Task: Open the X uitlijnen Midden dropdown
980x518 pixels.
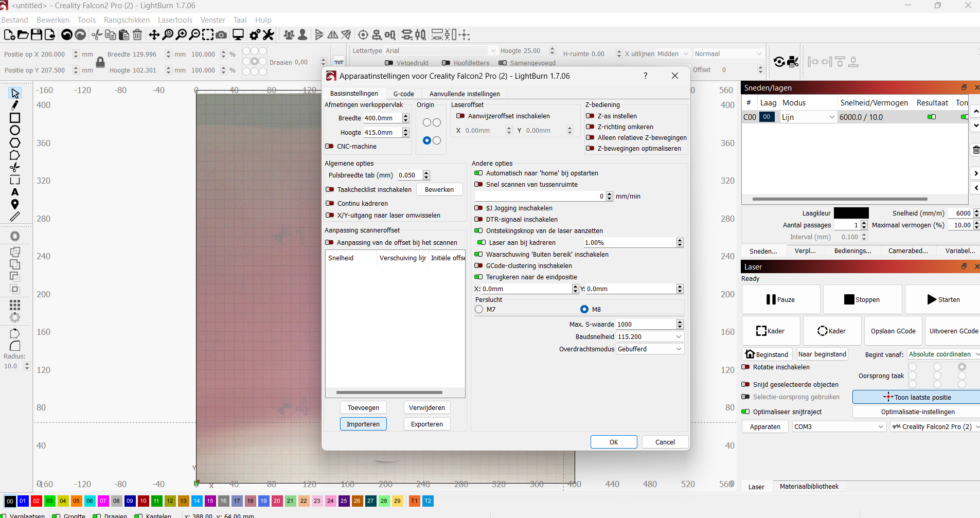Action: pyautogui.click(x=673, y=54)
